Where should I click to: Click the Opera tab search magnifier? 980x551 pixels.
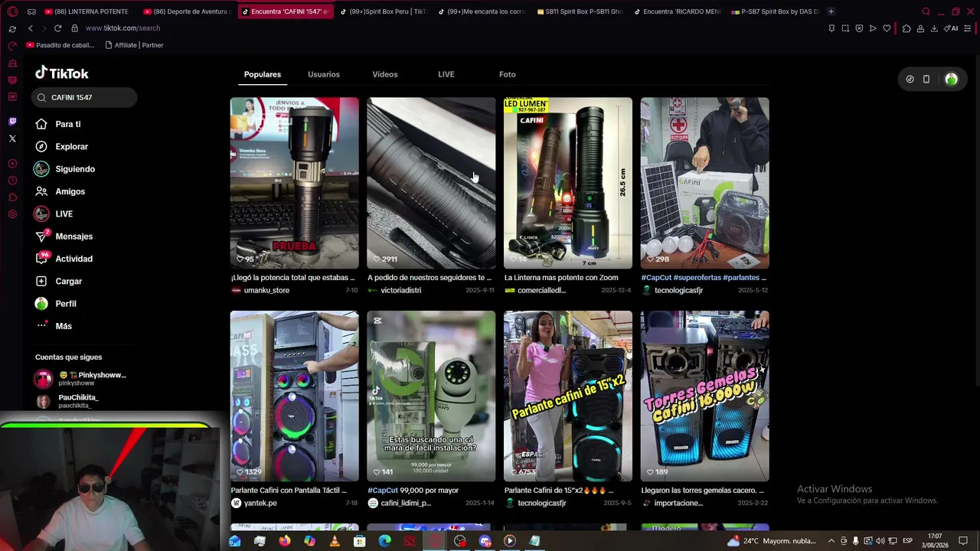tap(926, 11)
